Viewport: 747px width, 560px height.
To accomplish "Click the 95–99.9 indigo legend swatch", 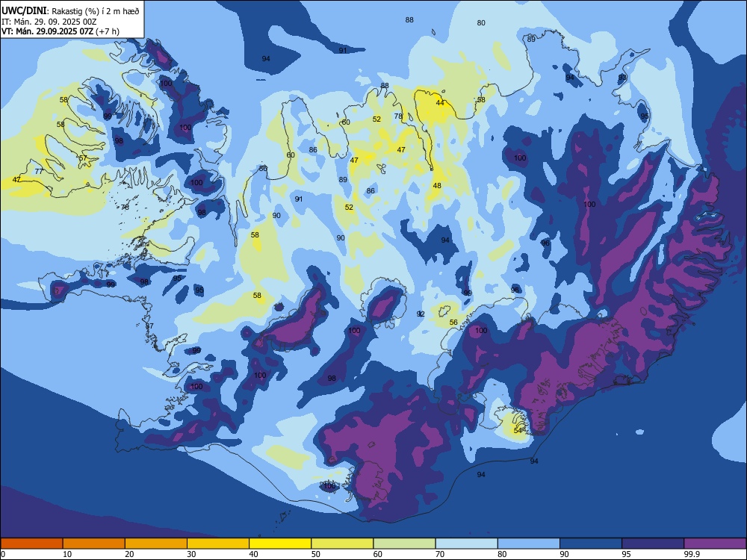I will [653, 544].
